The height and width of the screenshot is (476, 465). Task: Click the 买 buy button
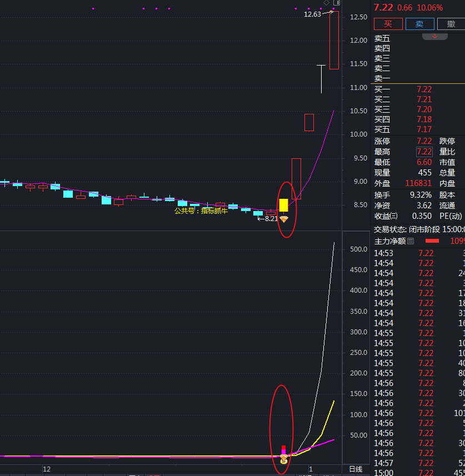click(x=388, y=24)
